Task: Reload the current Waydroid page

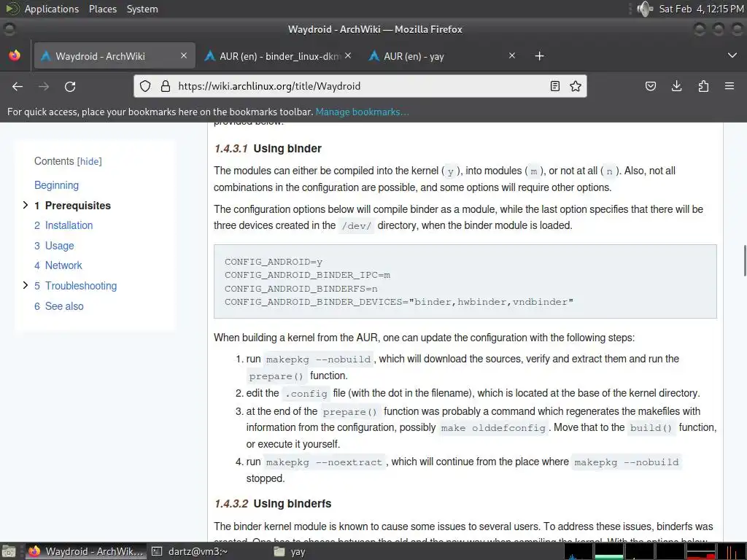Action: click(70, 86)
